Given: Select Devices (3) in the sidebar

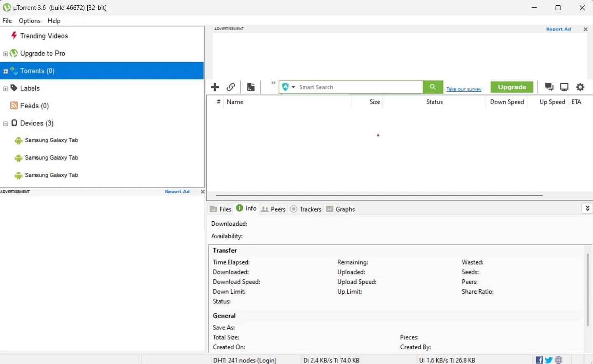Looking at the screenshot, I should 37,123.
